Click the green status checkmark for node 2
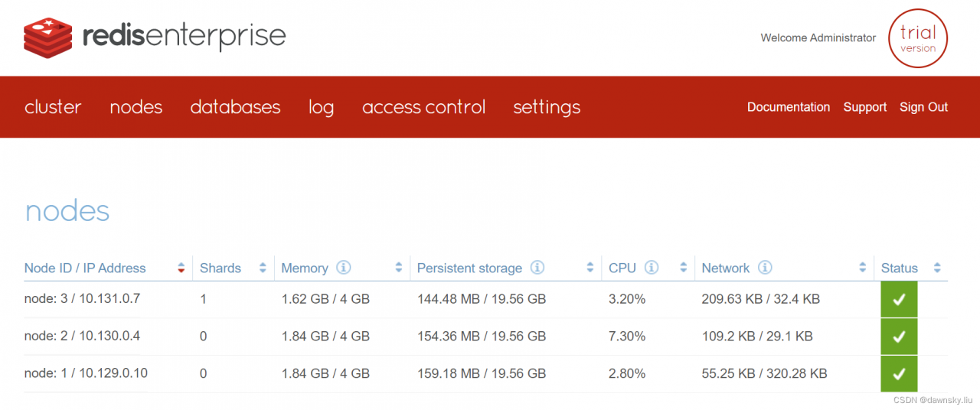 pyautogui.click(x=899, y=337)
